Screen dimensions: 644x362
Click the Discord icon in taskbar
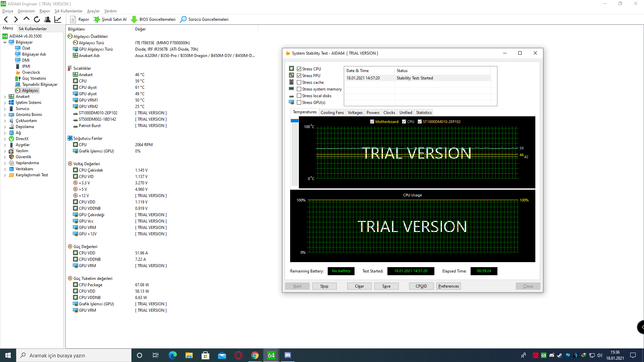point(287,355)
